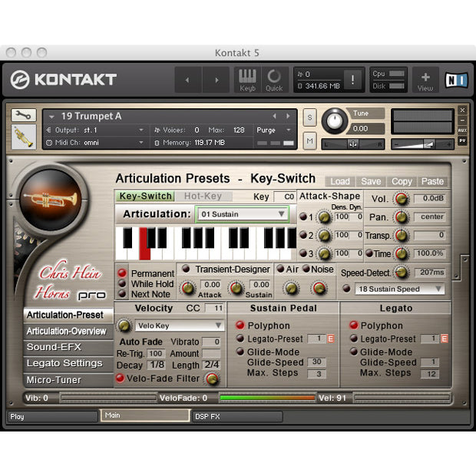This screenshot has height=476, width=476.
Task: Open the Legato Settings page
Action: [x=64, y=363]
